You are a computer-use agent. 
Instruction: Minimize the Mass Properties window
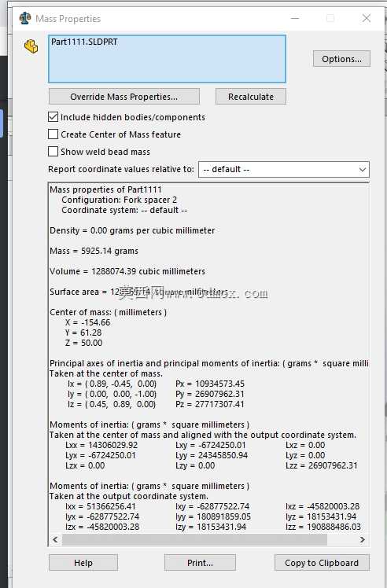pyautogui.click(x=295, y=18)
